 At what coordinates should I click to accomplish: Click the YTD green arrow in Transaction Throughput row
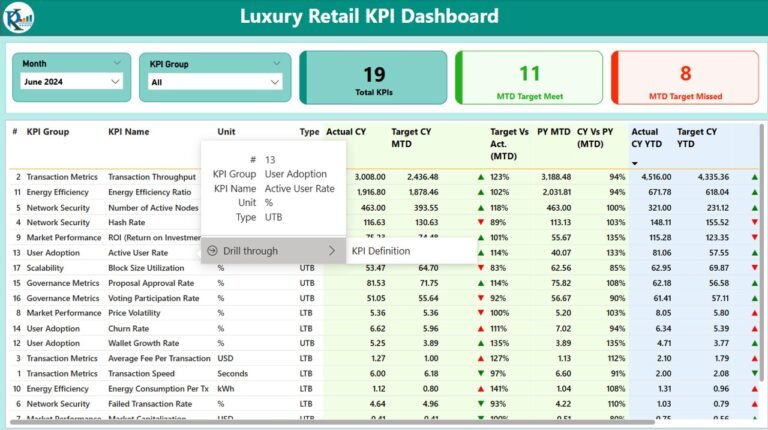[x=755, y=177]
